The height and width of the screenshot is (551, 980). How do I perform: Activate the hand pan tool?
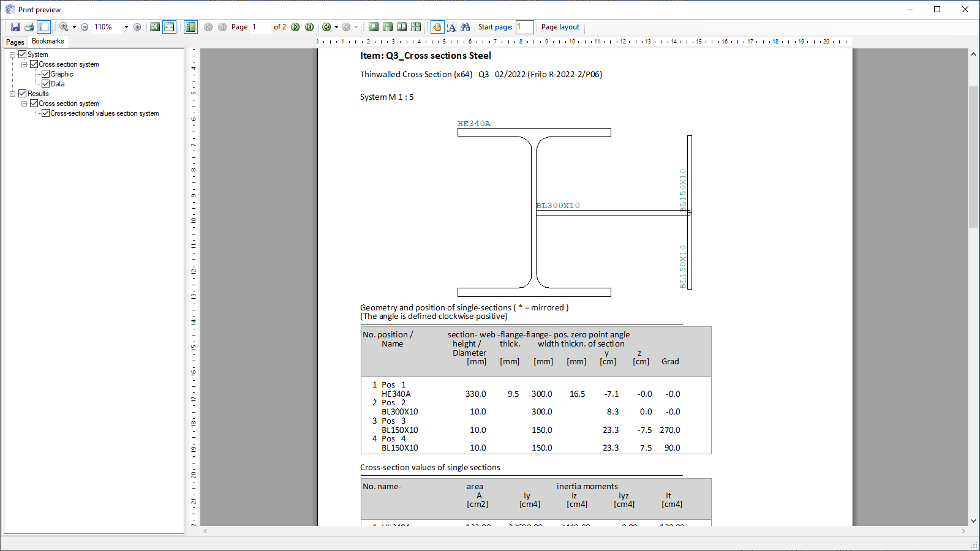(437, 27)
